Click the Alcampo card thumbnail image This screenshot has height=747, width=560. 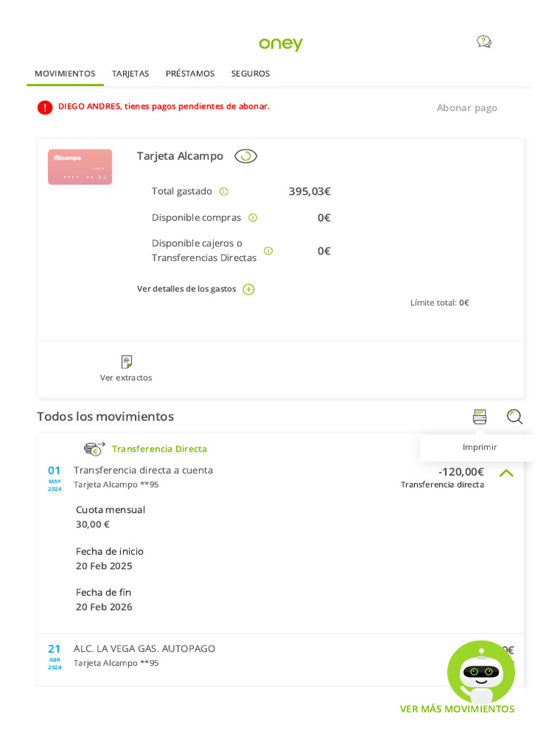[x=80, y=167]
